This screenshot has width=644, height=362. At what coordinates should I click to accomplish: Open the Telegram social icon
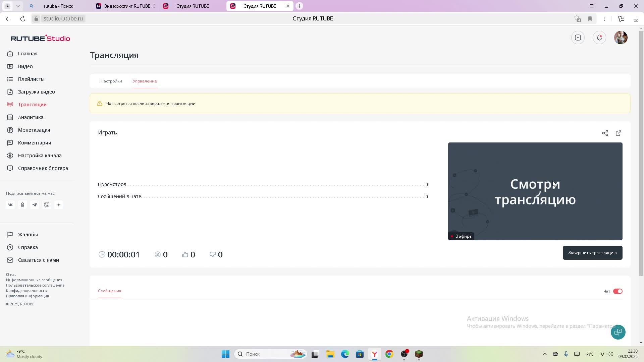[x=35, y=205]
